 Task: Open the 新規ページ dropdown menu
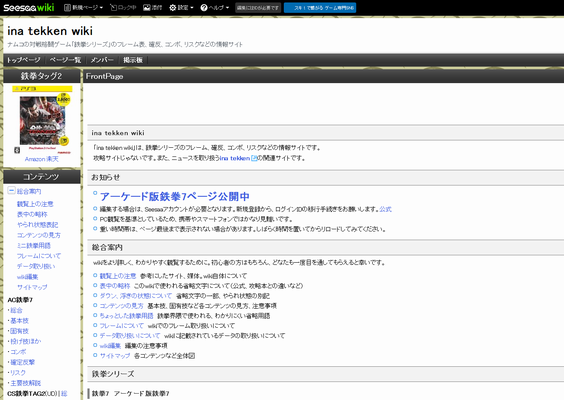coord(83,8)
